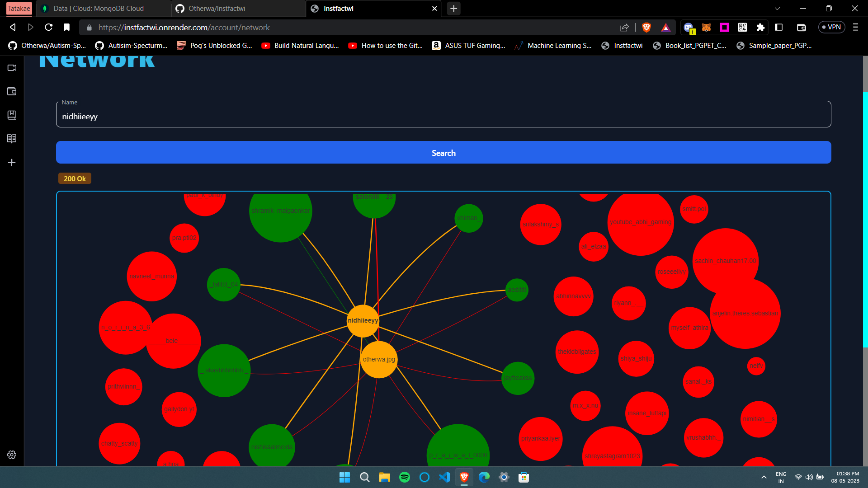Viewport: 868px width, 488px height.
Task: Click the youtube_abhi_gaming red node
Action: tap(640, 222)
